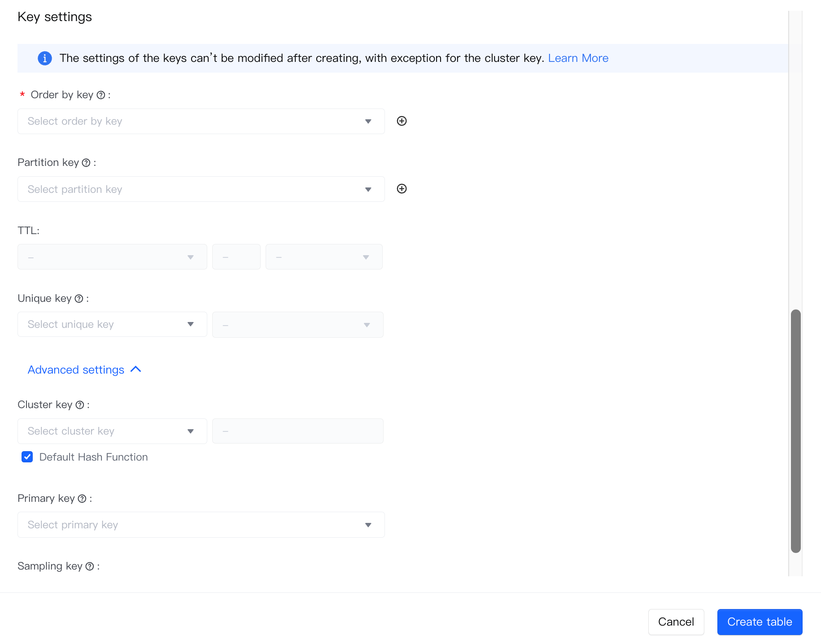This screenshot has height=644, width=821.
Task: Open the Select partition key dropdown
Action: point(201,189)
